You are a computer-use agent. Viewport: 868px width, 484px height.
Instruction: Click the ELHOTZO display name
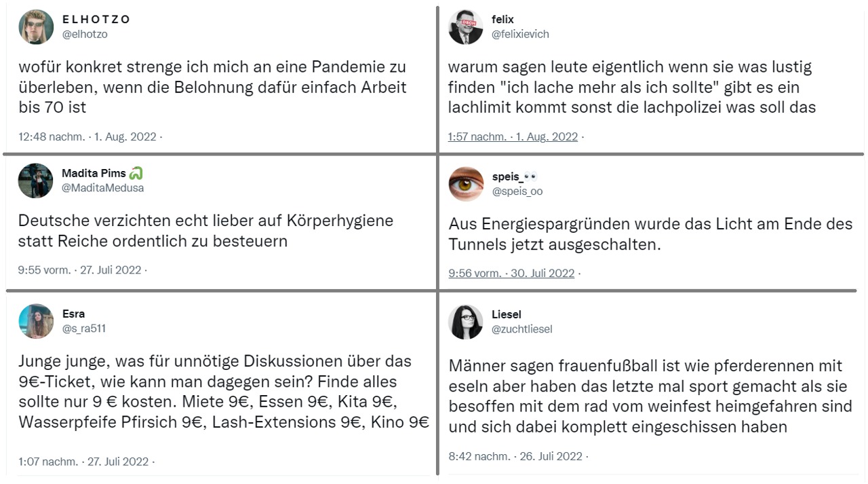[x=96, y=19]
